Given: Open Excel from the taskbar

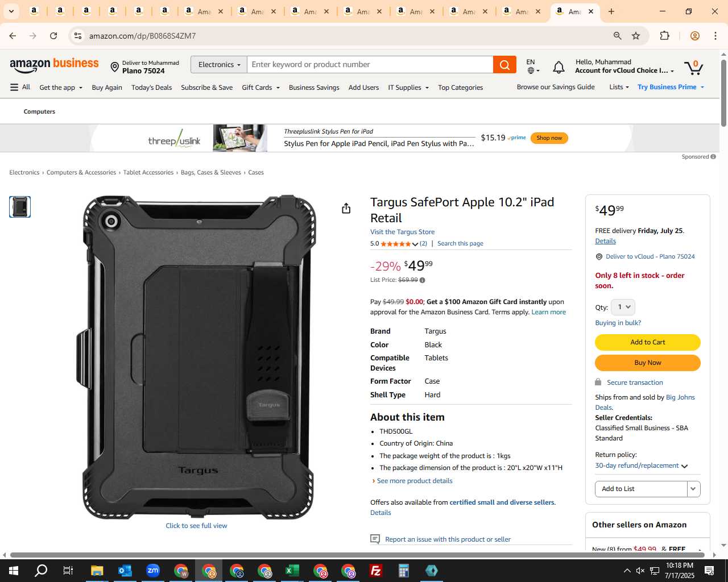Looking at the screenshot, I should [x=292, y=571].
